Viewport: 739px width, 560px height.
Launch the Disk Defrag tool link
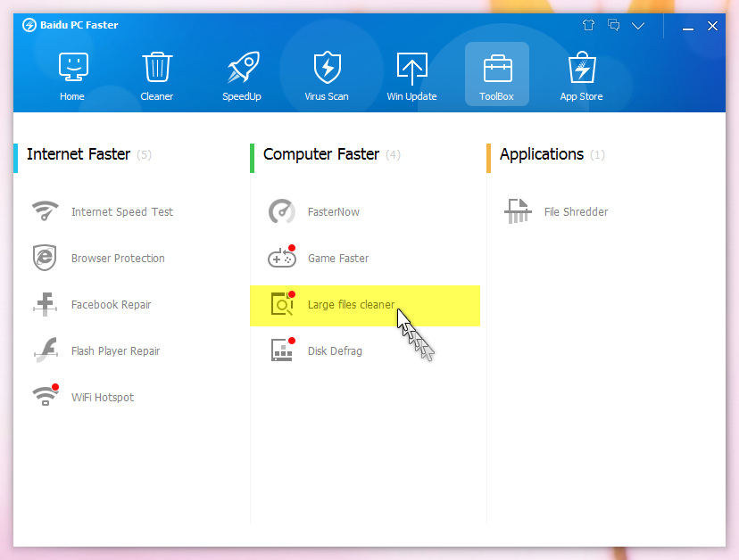point(335,350)
